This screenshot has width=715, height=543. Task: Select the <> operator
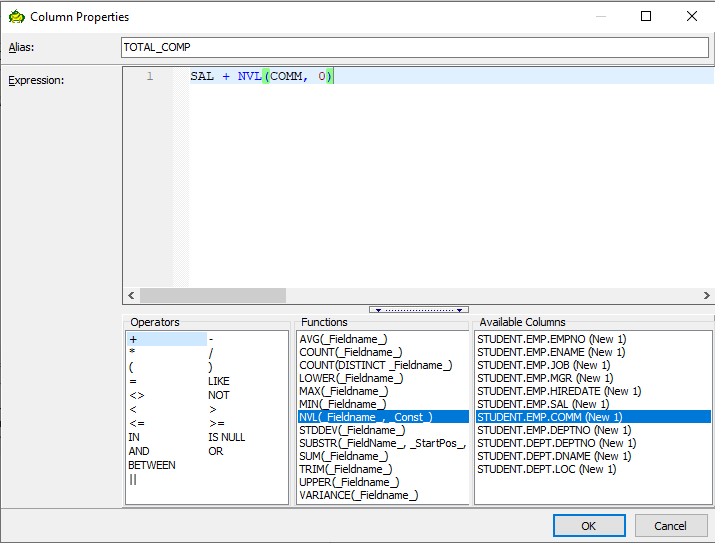click(137, 395)
